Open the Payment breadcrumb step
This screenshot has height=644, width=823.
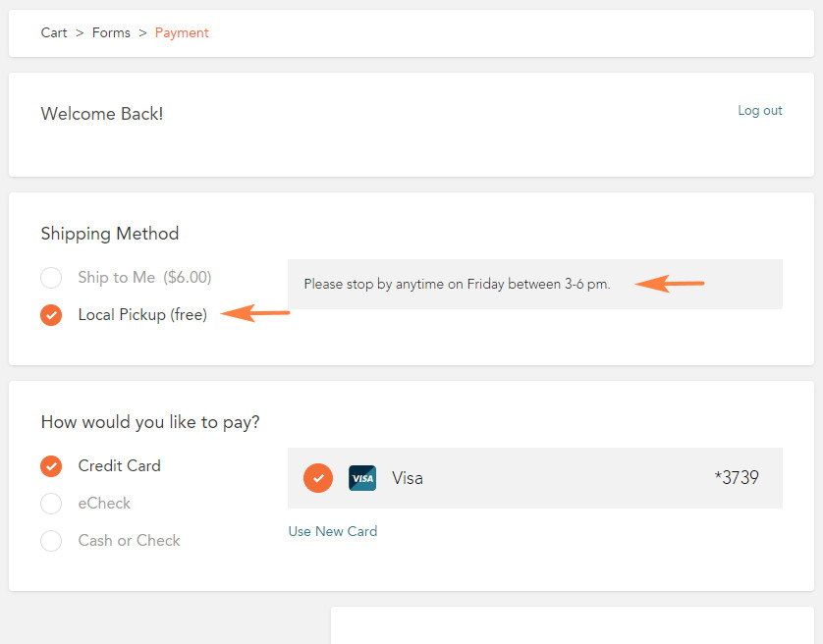182,32
